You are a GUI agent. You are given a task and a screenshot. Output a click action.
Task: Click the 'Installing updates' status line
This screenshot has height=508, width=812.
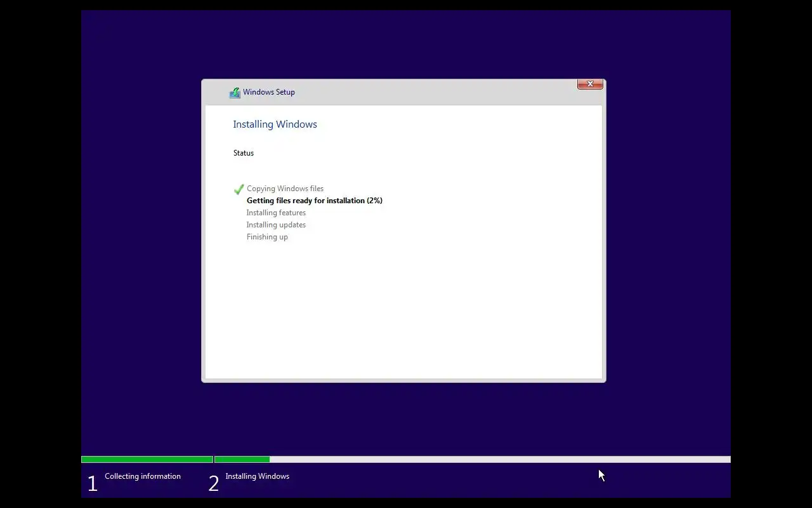[276, 225]
